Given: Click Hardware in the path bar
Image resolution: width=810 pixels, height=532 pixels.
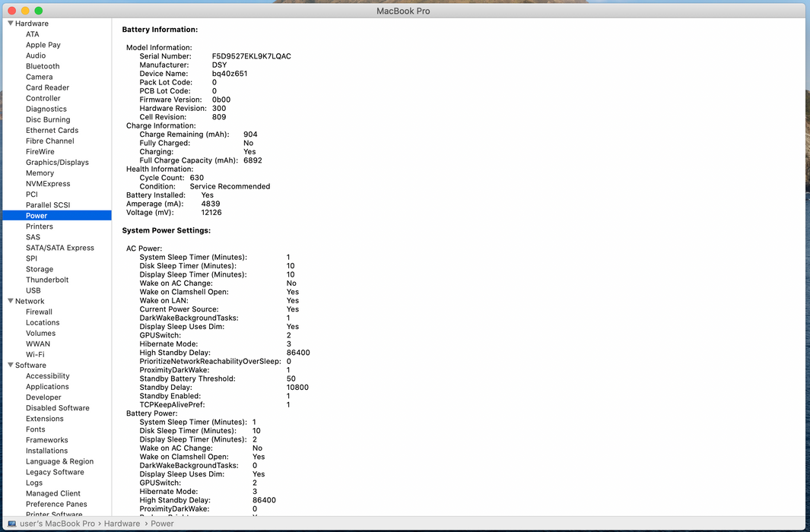Looking at the screenshot, I should tap(122, 523).
